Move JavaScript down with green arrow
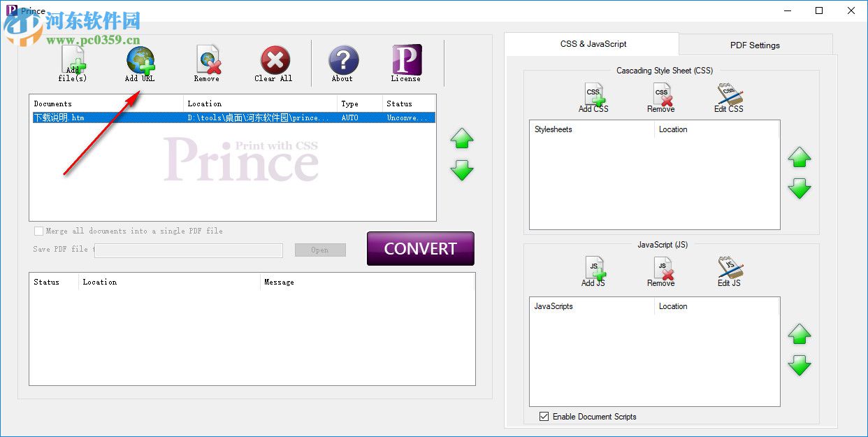Viewport: 868px width, 437px height. pyautogui.click(x=800, y=365)
